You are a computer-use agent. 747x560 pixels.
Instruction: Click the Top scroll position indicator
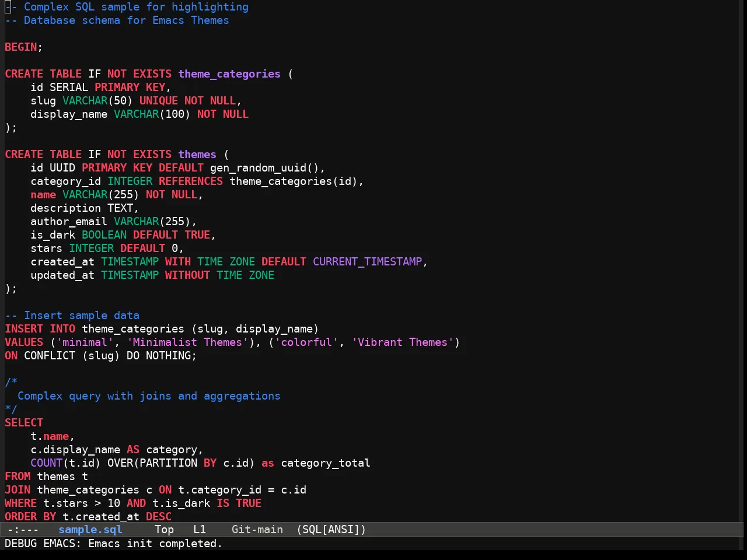(164, 530)
